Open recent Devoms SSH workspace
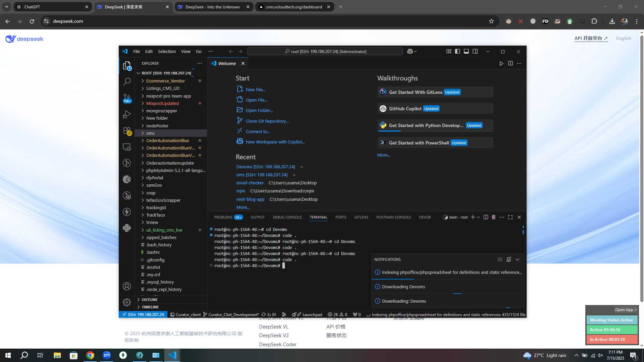 [x=266, y=167]
